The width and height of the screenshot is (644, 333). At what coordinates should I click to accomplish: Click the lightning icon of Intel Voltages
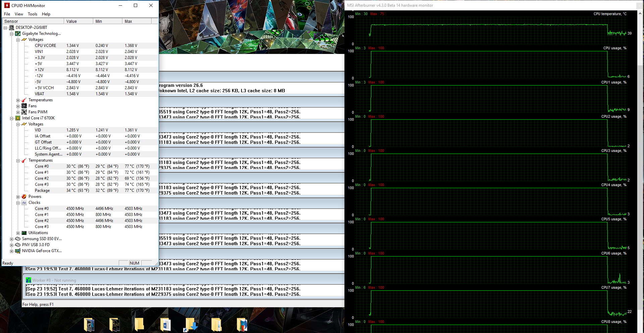[24, 124]
